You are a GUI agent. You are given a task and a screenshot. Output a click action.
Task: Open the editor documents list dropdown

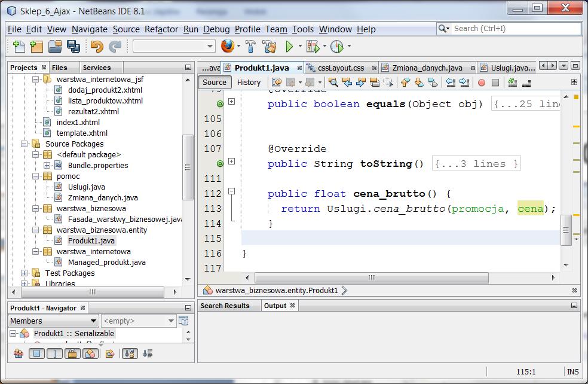pyautogui.click(x=563, y=66)
